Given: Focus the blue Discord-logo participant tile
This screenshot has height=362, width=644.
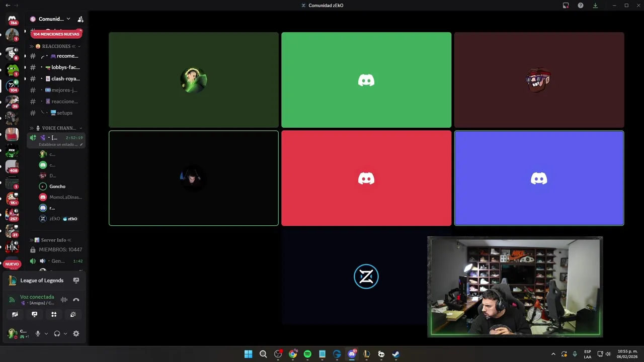Looking at the screenshot, I should pos(539,178).
